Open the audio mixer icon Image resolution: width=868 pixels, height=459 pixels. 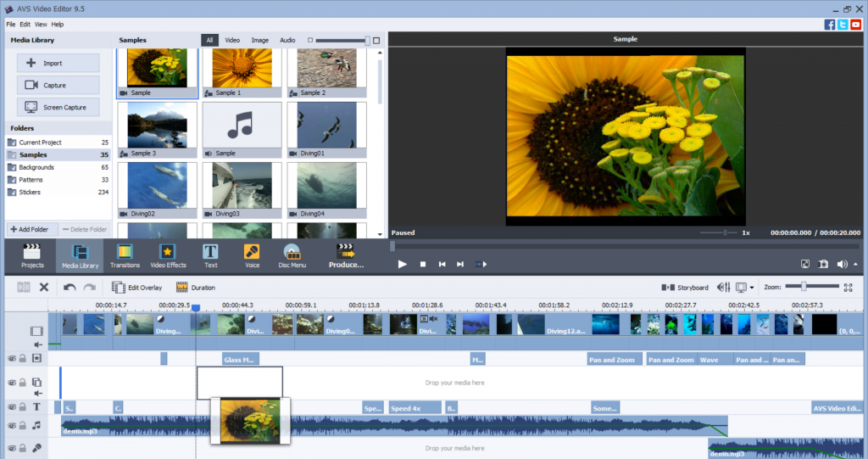click(x=724, y=288)
